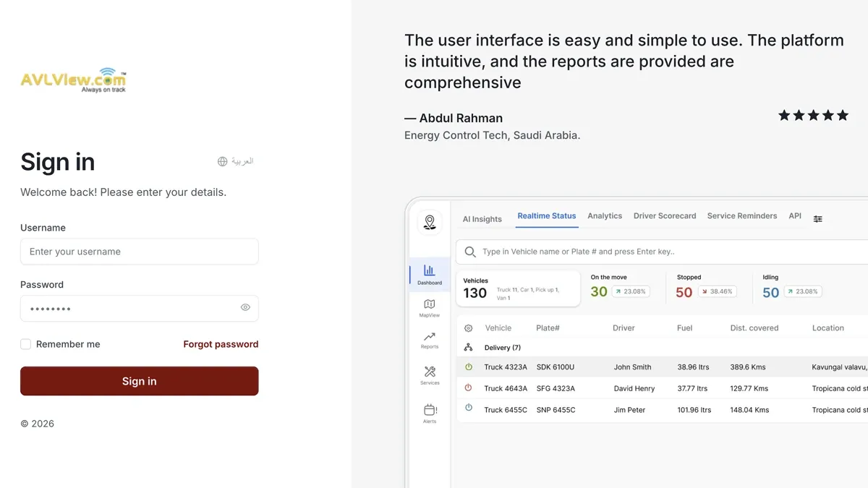Open the Forgot password link
The image size is (868, 488).
coord(221,344)
